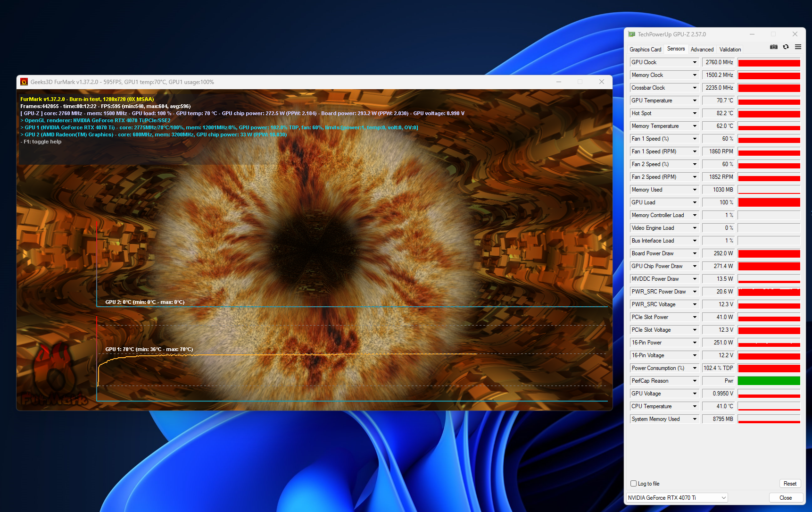Minimize the FurMark window

click(x=559, y=82)
